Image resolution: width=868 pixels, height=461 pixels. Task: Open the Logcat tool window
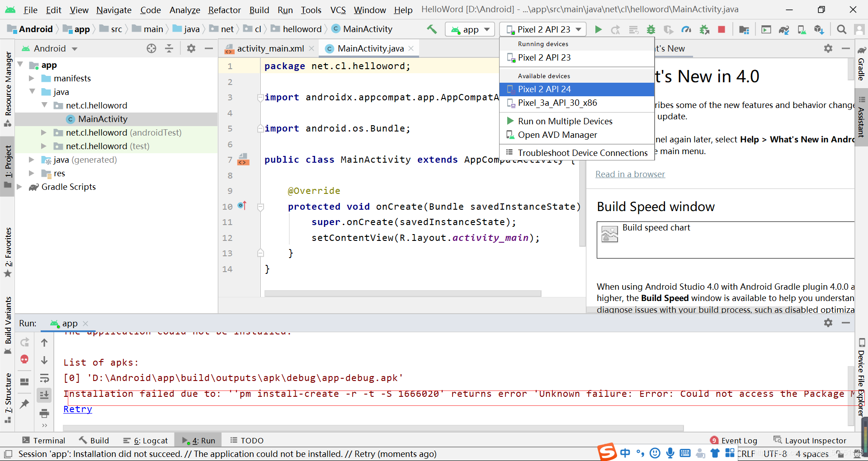point(146,440)
